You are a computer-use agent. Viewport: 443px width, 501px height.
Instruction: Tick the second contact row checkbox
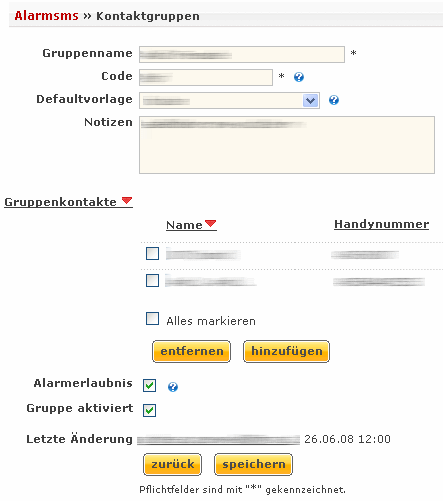click(152, 280)
